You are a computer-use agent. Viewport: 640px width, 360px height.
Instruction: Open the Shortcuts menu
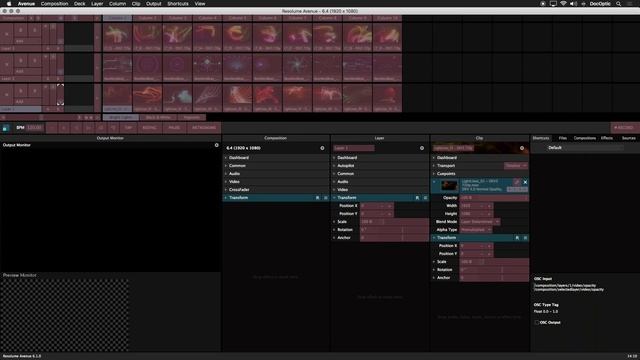[178, 4]
